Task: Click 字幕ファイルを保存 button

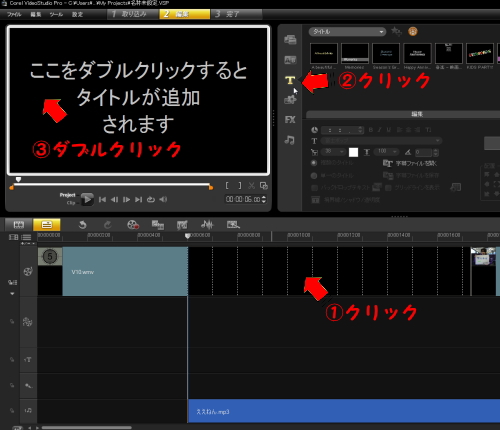Action: pos(411,175)
